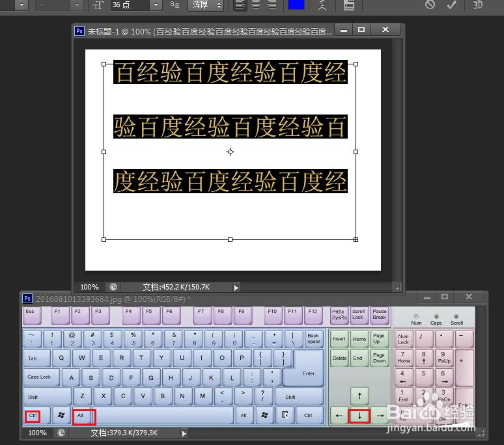
Task: Click the down arrow key on keyboard image
Action: (359, 416)
